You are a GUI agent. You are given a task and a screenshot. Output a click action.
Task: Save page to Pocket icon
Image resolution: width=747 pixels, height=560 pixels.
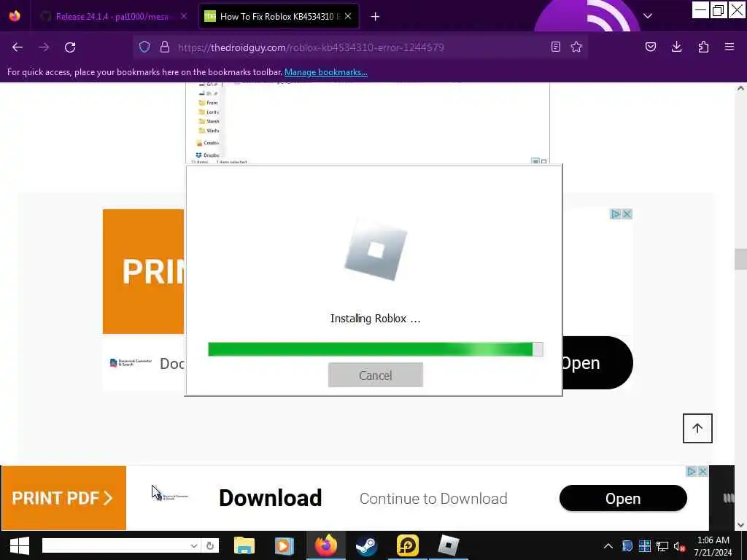(x=650, y=47)
